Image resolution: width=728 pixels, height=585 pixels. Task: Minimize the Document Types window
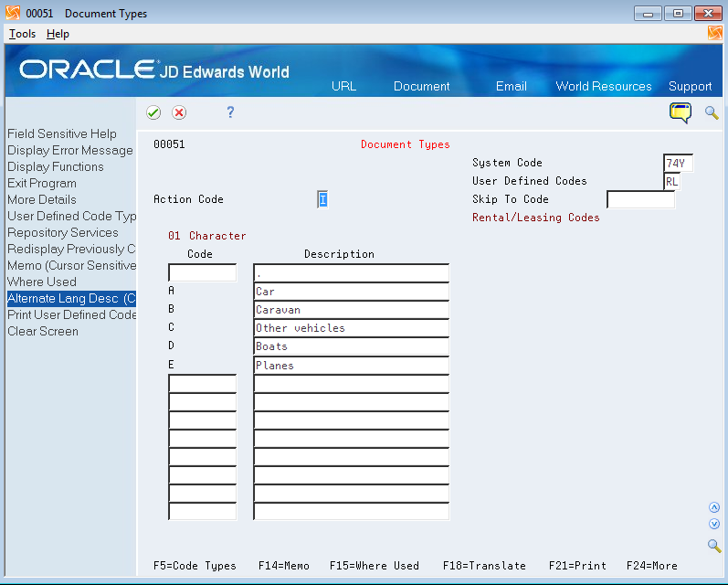[x=649, y=14]
